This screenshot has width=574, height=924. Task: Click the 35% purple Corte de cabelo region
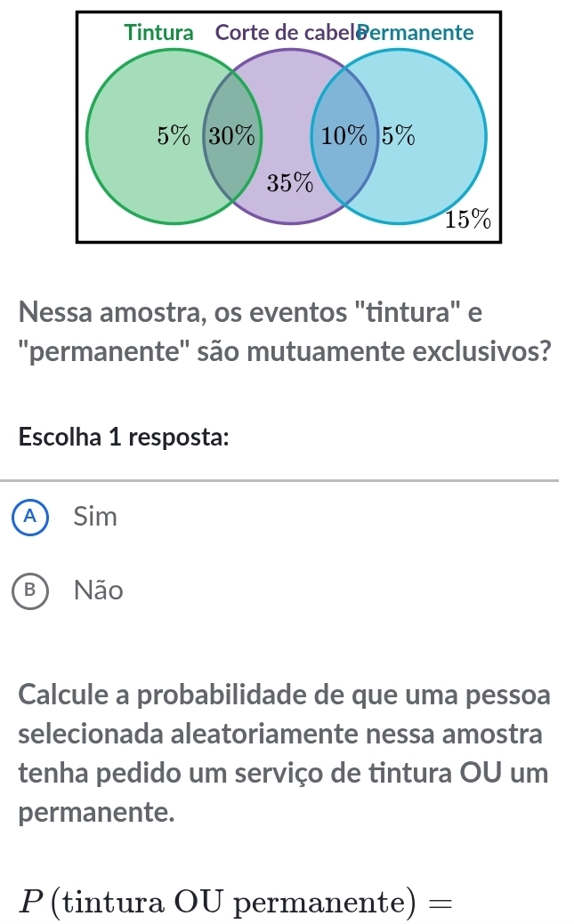click(x=291, y=184)
